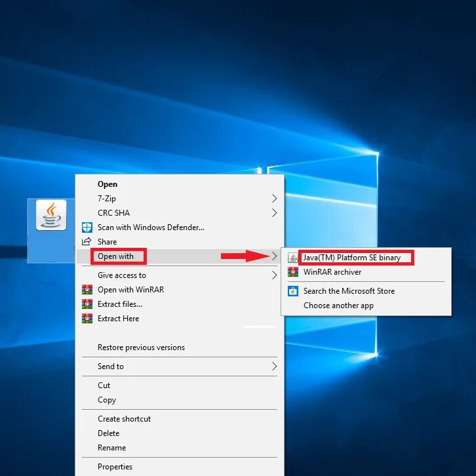Click Java icon in Open with submenu
476x476 pixels.
(x=292, y=258)
